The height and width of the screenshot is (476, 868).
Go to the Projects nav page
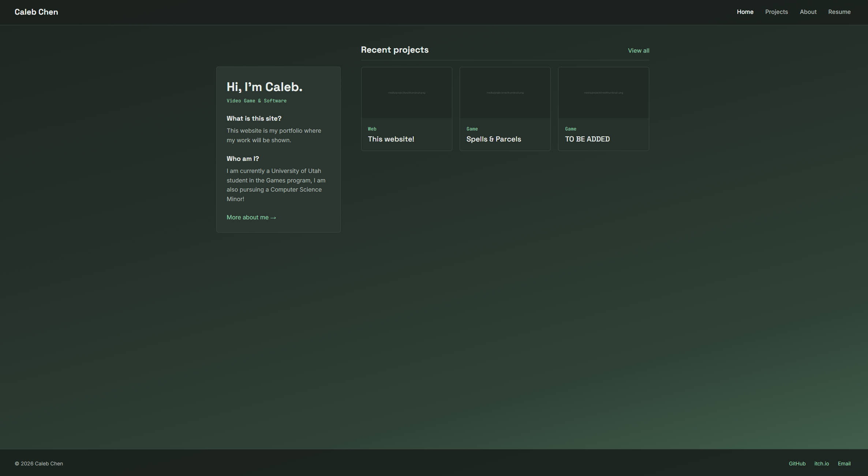[x=776, y=12]
